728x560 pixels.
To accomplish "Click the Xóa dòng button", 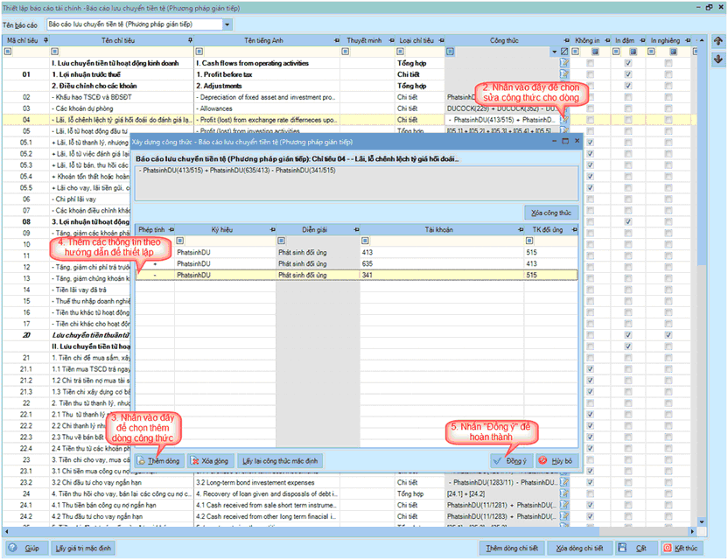I will 211,461.
